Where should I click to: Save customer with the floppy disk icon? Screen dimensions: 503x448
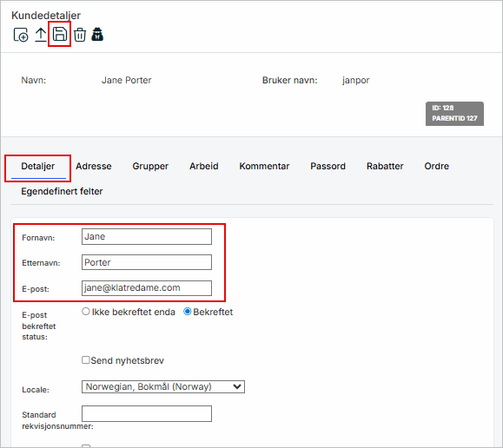click(60, 34)
